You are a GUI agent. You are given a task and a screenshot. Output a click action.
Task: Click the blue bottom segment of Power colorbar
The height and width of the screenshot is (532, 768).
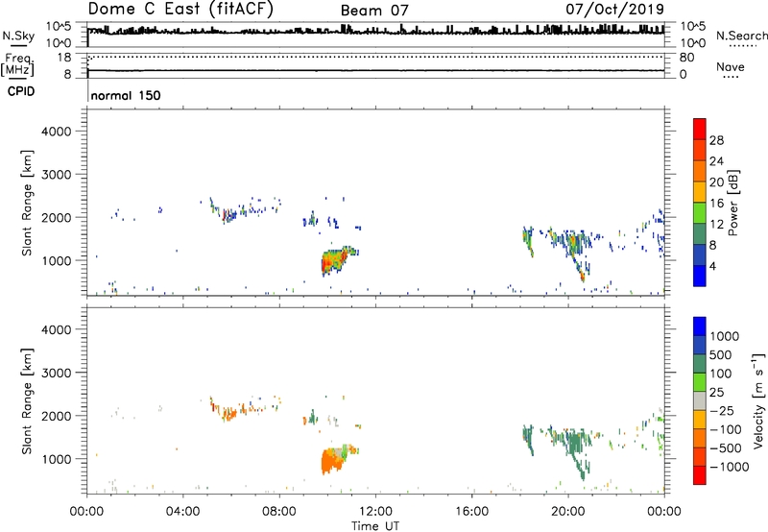pyautogui.click(x=700, y=276)
